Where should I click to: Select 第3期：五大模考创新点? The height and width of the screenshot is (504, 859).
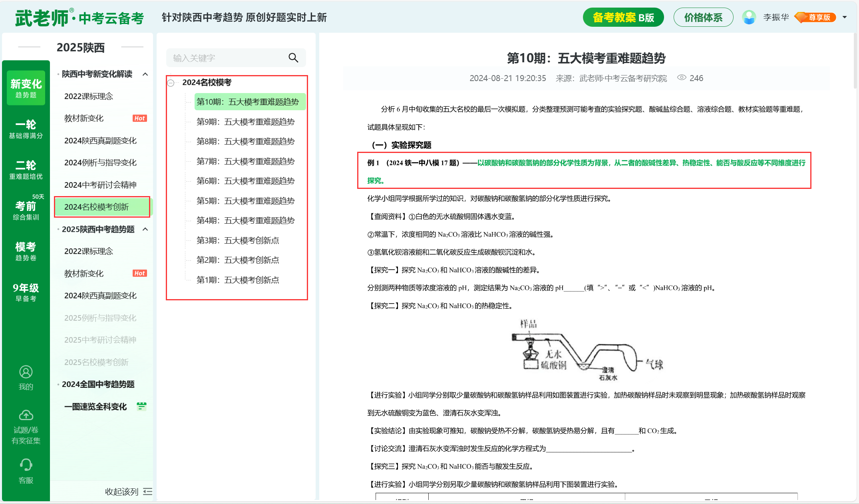point(238,240)
